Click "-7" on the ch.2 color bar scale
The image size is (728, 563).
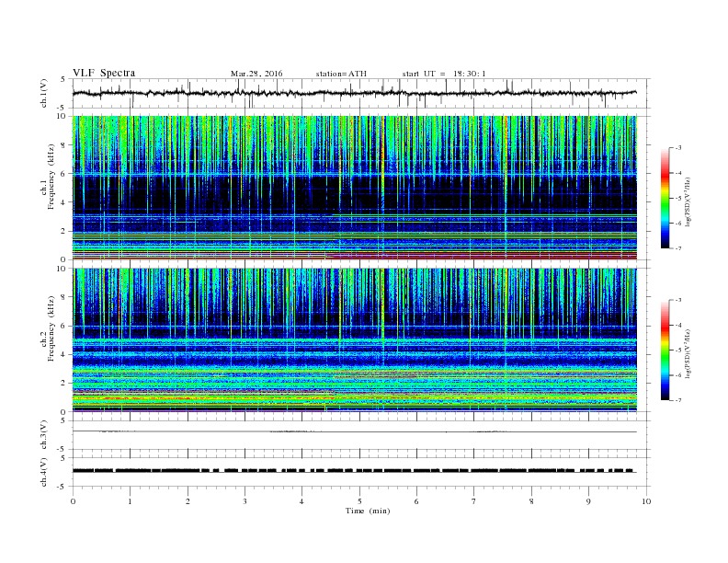[x=678, y=400]
